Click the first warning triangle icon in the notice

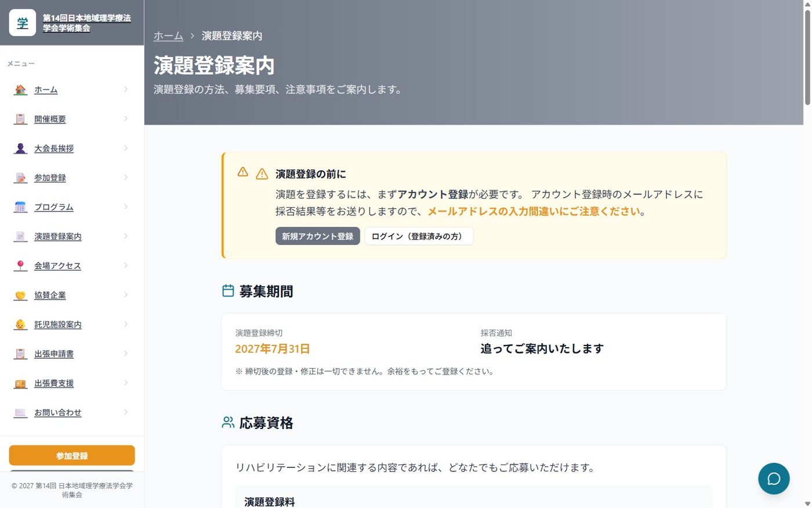click(243, 172)
